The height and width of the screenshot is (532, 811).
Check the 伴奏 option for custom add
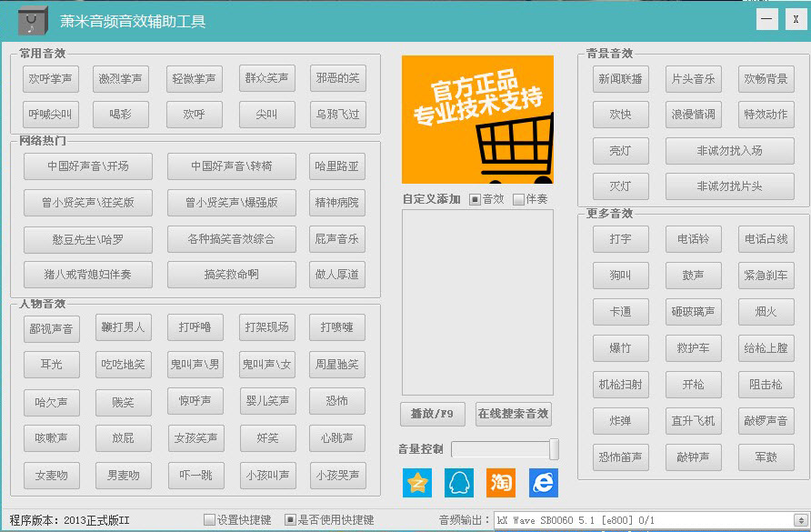(x=519, y=199)
